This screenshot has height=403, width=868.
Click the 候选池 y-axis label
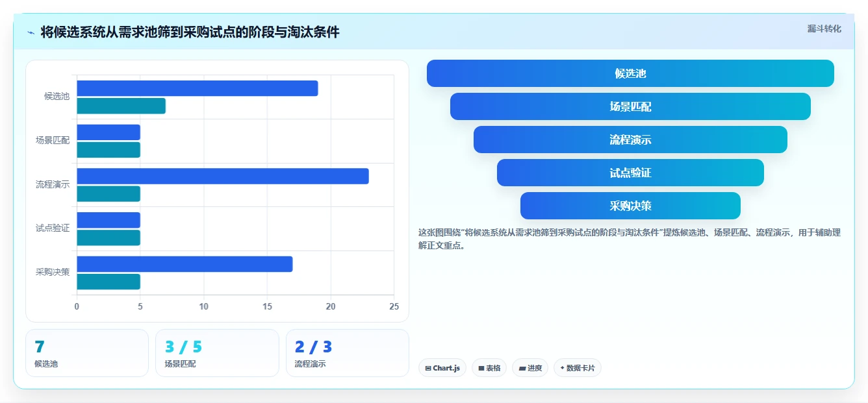[57, 96]
